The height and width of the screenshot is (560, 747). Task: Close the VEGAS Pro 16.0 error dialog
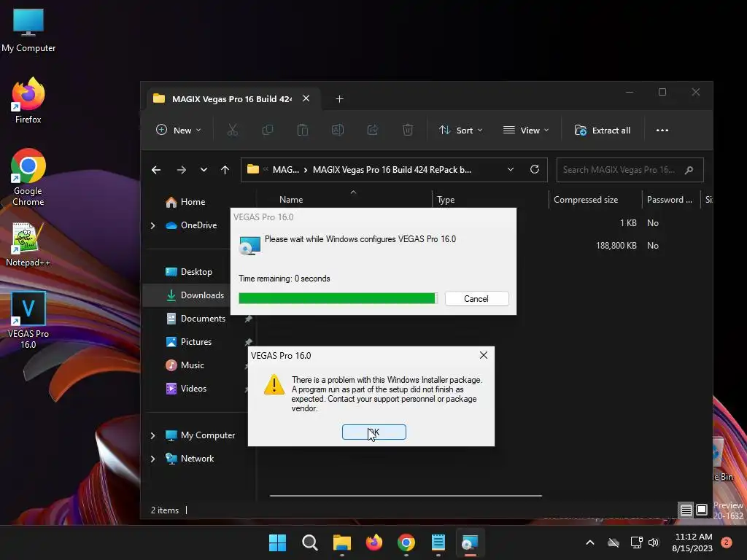click(484, 355)
